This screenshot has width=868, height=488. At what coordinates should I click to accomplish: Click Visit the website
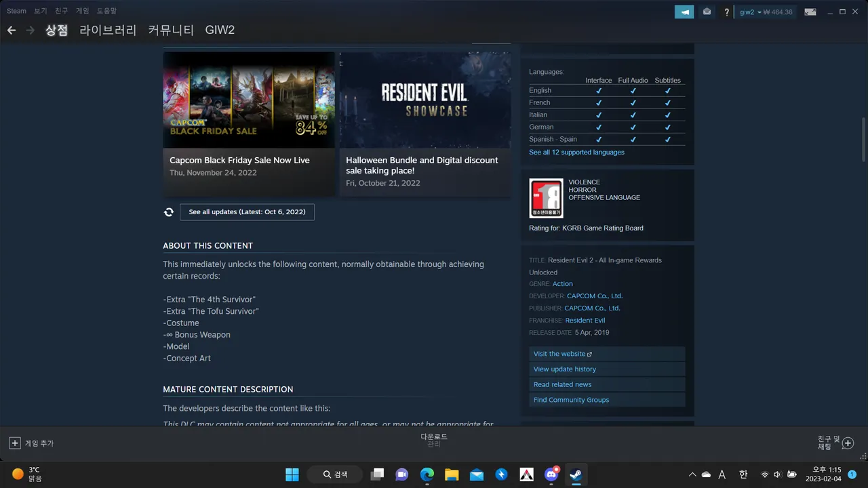tap(607, 354)
